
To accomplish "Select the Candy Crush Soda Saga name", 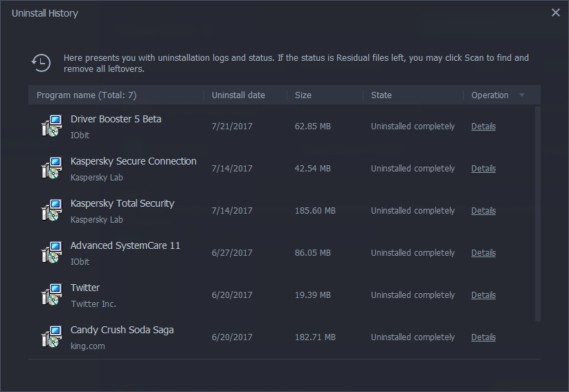I will pyautogui.click(x=122, y=330).
